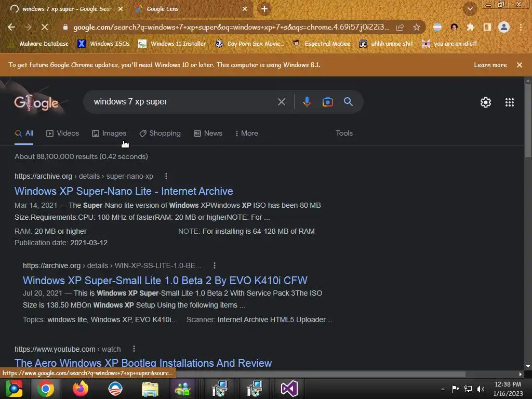Click the Start button in the taskbar
This screenshot has width=532, height=399.
coord(14,389)
